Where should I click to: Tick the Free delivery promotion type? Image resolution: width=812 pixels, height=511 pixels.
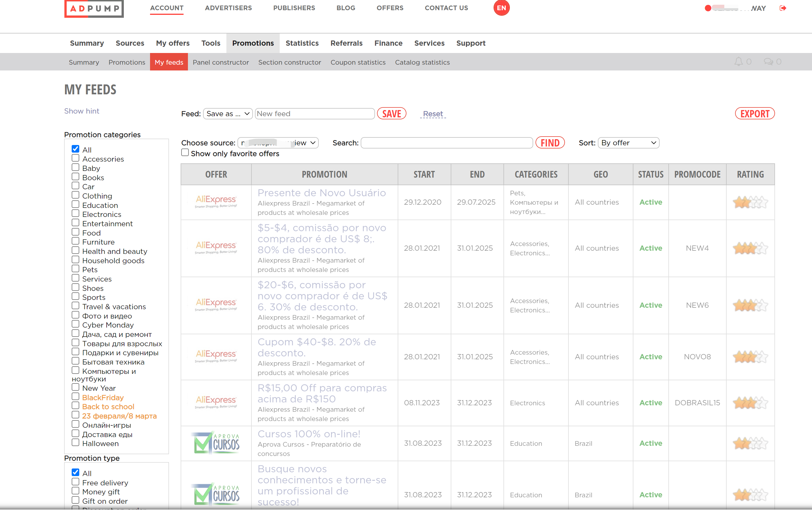point(75,482)
